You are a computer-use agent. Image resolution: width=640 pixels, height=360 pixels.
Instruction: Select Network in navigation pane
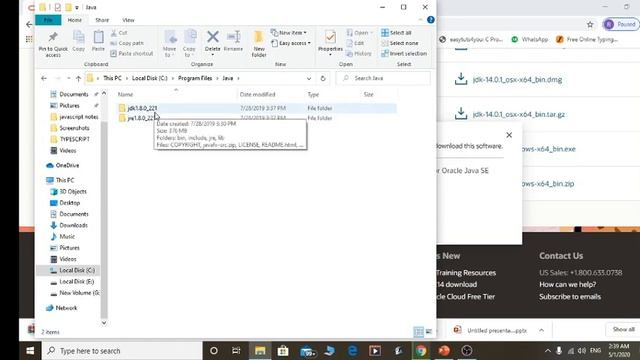[x=66, y=308]
